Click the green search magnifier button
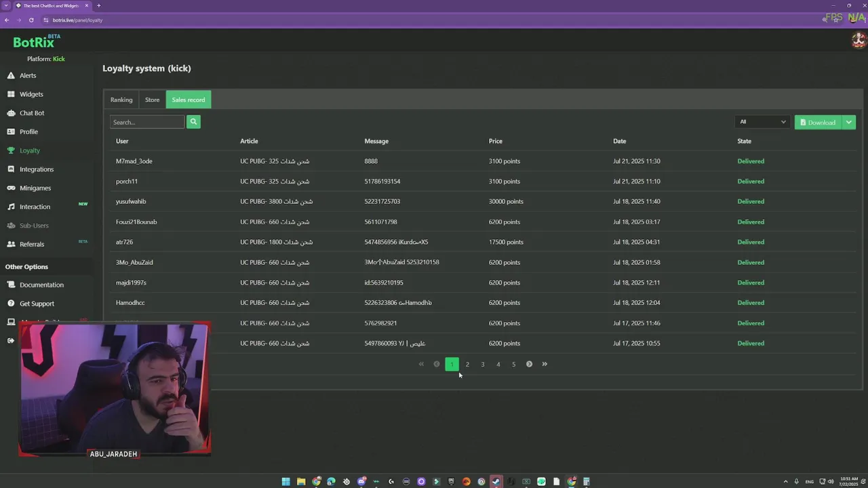Screen dimensions: 868x488 coord(193,122)
